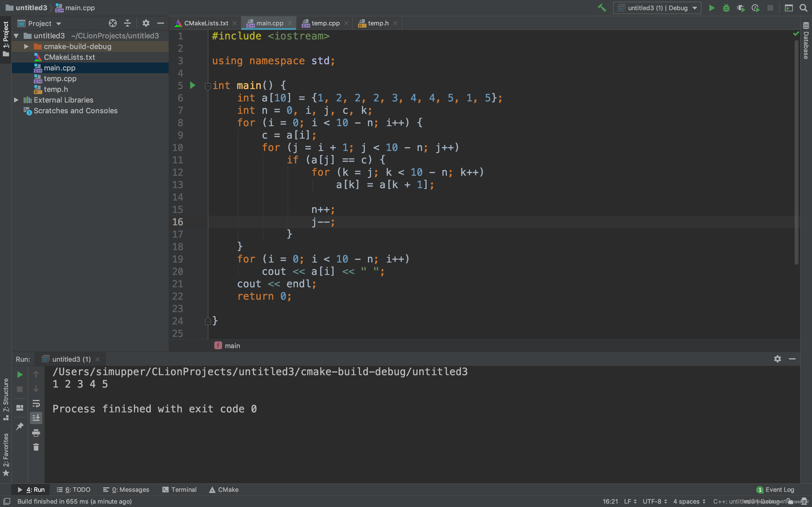The height and width of the screenshot is (507, 812).
Task: Expand the External Libraries node
Action: (x=16, y=100)
